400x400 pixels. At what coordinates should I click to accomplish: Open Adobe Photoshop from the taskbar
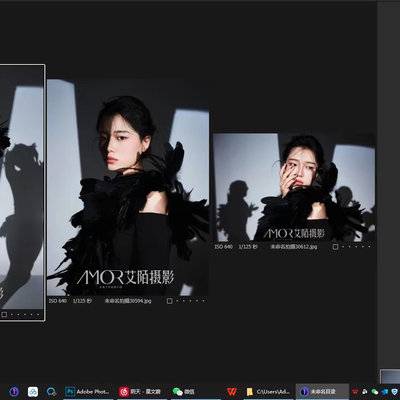pyautogui.click(x=87, y=391)
